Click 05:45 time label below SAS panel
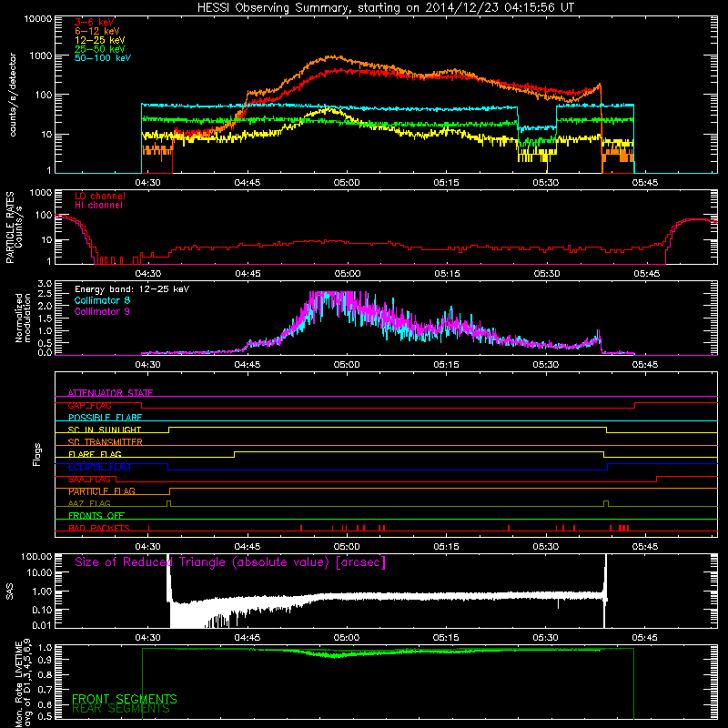Image resolution: width=728 pixels, height=728 pixels. click(x=644, y=638)
